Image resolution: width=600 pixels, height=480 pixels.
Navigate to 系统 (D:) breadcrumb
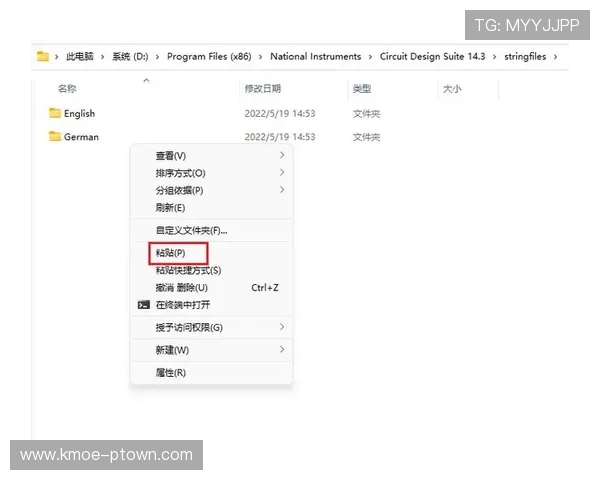click(130, 56)
